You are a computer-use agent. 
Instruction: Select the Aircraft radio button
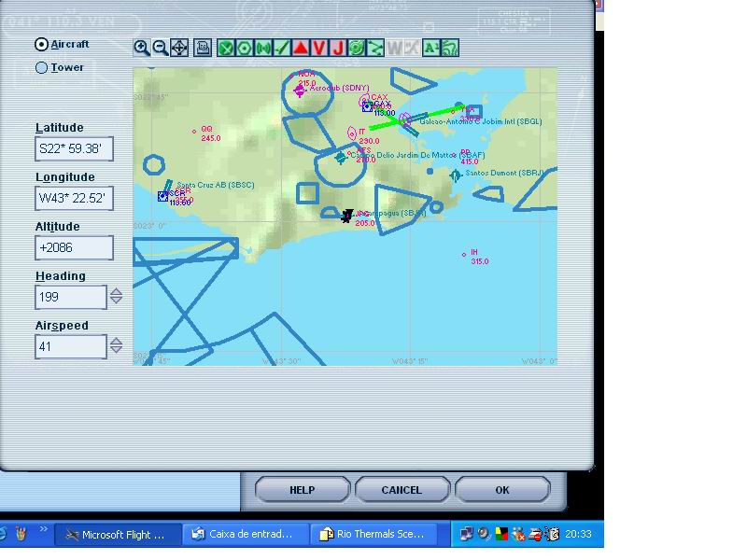click(41, 44)
